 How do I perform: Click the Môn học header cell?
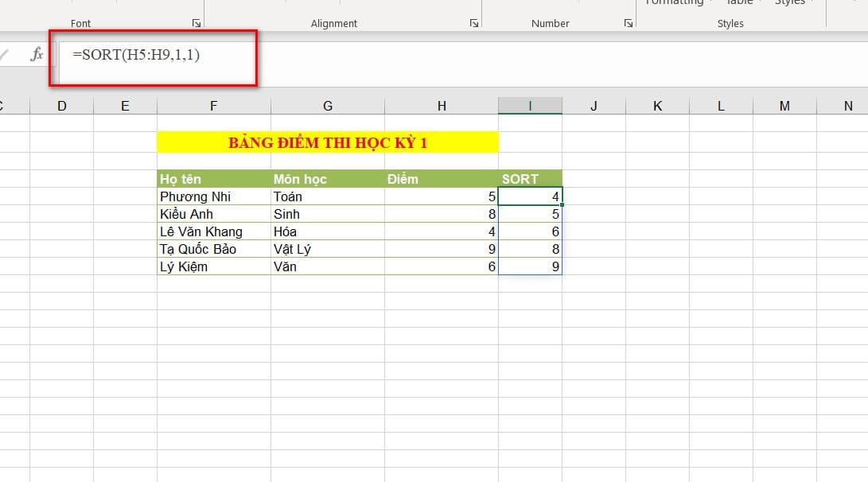(x=327, y=179)
